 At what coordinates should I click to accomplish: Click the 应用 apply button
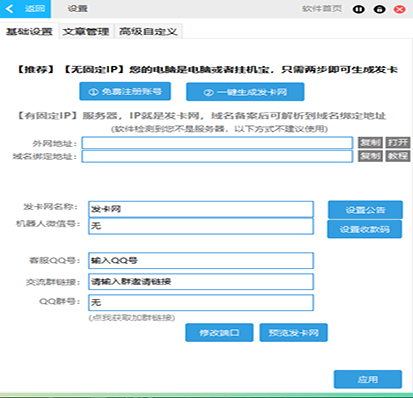[368, 379]
